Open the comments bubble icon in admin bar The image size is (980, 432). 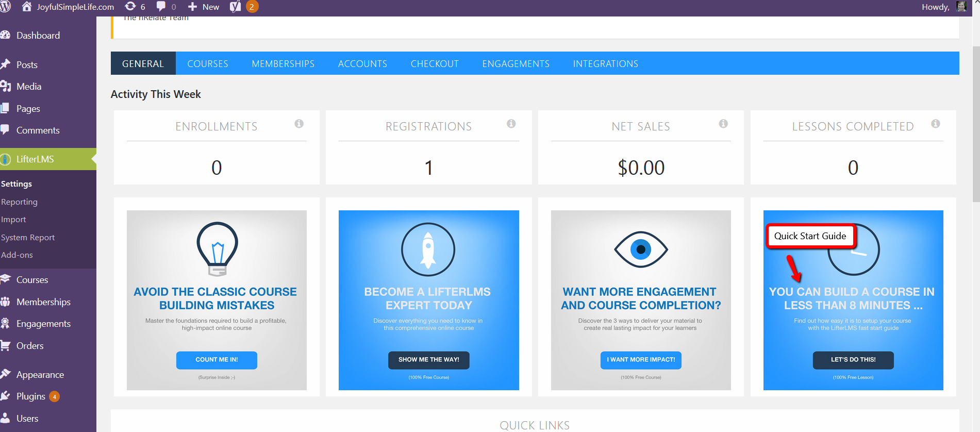point(161,7)
